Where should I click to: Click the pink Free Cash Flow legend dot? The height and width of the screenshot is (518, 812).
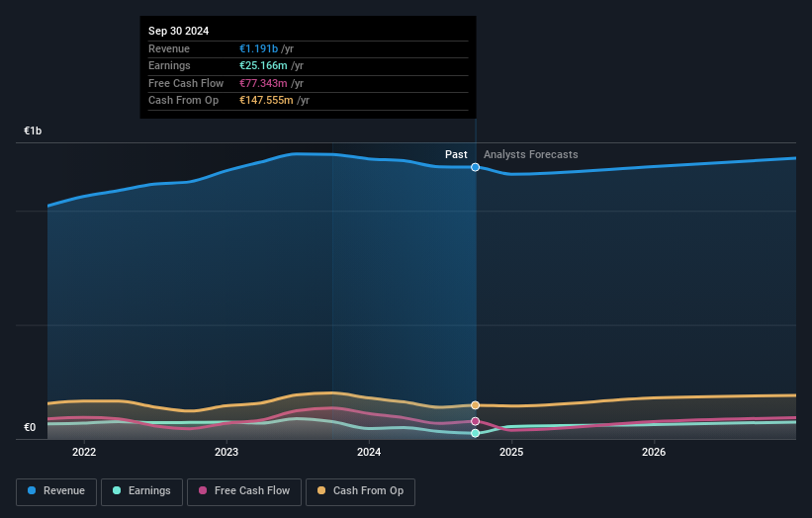[203, 490]
